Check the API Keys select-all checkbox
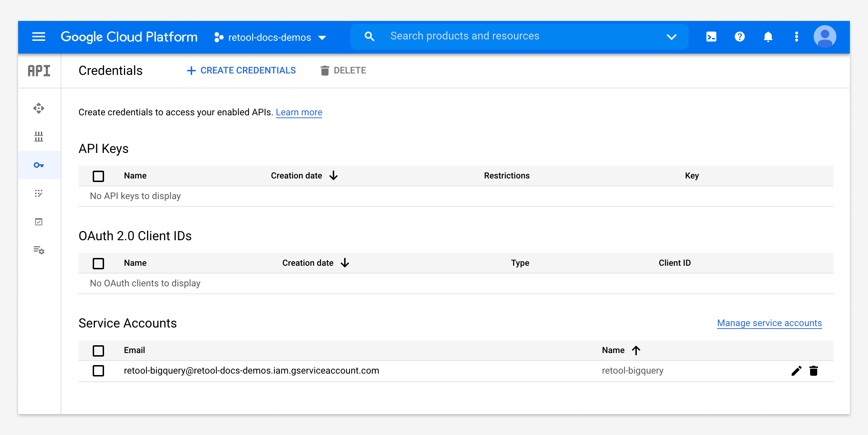This screenshot has width=868, height=435. [x=98, y=176]
